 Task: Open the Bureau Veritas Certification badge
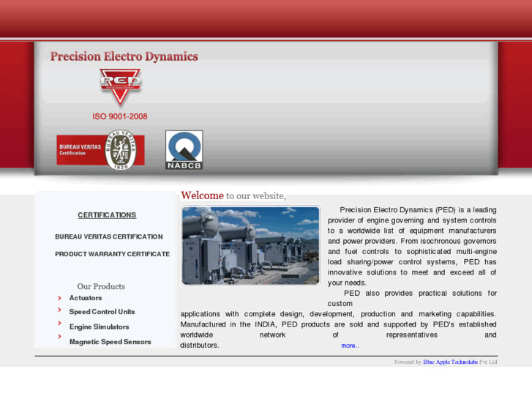[101, 150]
